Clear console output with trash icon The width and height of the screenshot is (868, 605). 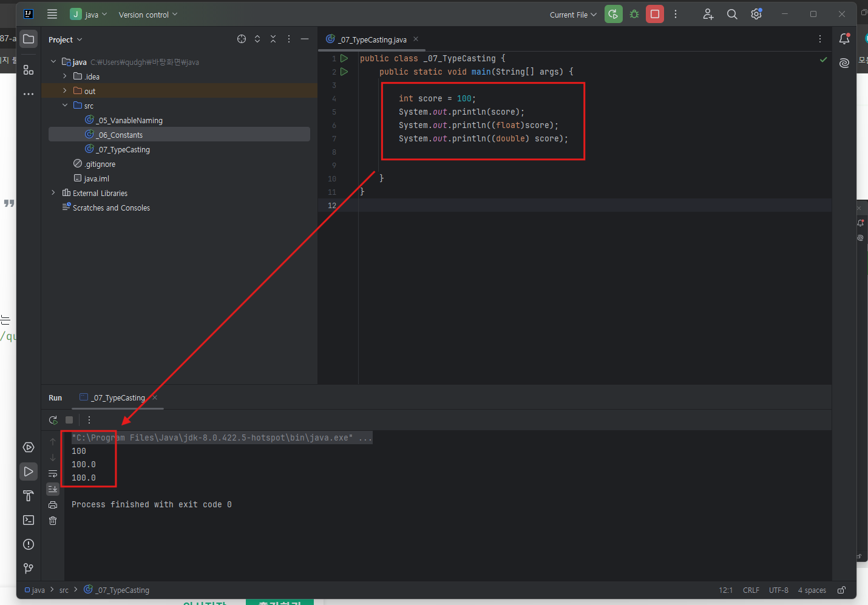coord(53,521)
